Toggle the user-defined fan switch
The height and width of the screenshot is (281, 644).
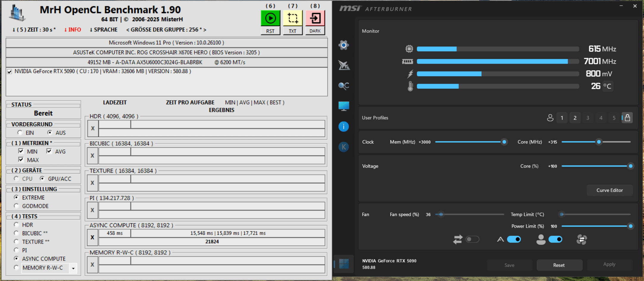[x=555, y=239]
